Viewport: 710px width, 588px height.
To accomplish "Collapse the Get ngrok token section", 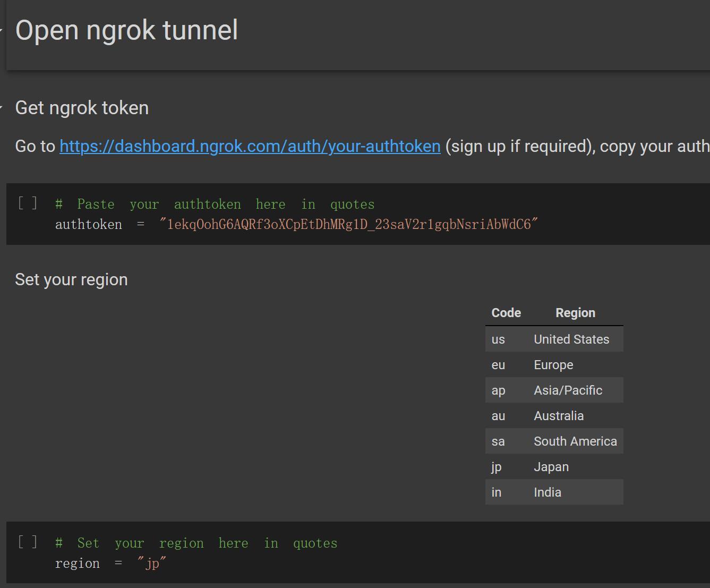I will (2, 108).
